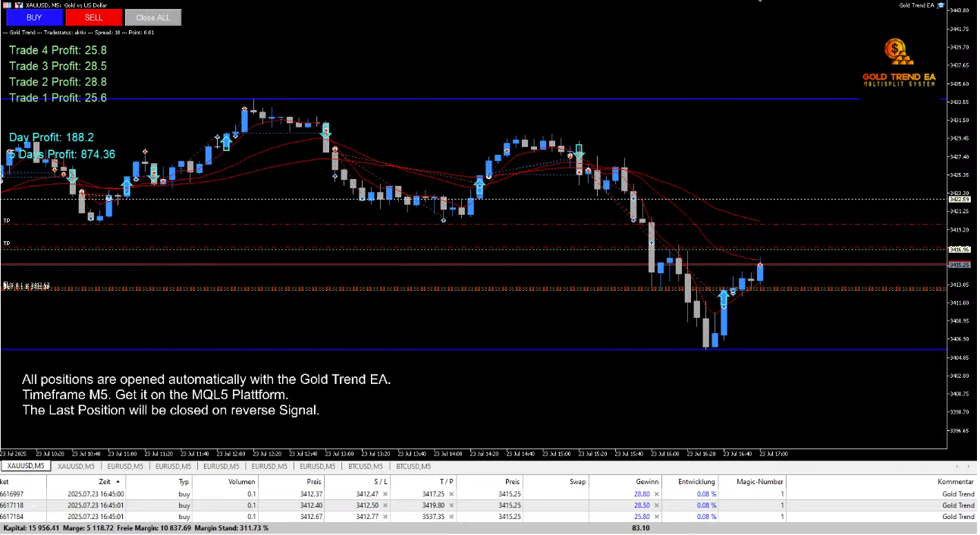Switch to the inactive XAUUSD,M5 chart tab
The width and height of the screenshot is (980, 535).
coord(76,466)
